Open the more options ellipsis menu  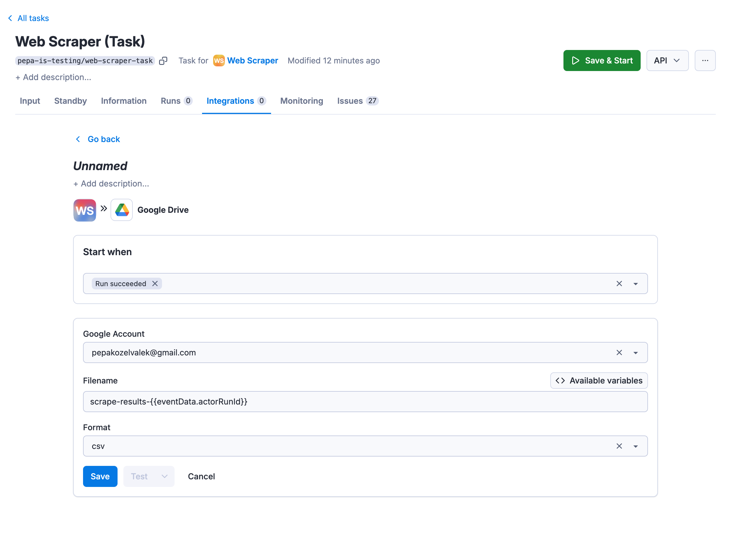[705, 60]
